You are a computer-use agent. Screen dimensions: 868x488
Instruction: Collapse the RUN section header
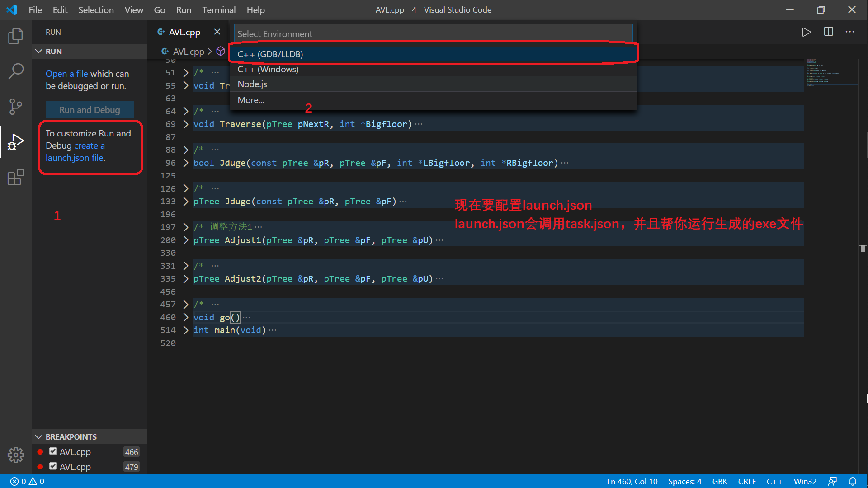coord(90,51)
